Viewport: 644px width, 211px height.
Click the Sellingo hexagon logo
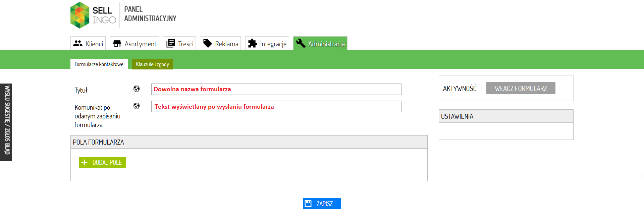point(80,15)
